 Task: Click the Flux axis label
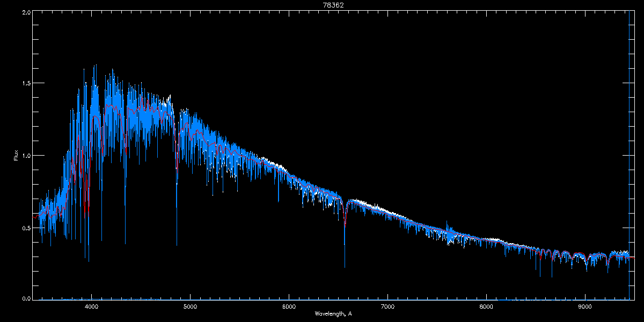[16, 156]
